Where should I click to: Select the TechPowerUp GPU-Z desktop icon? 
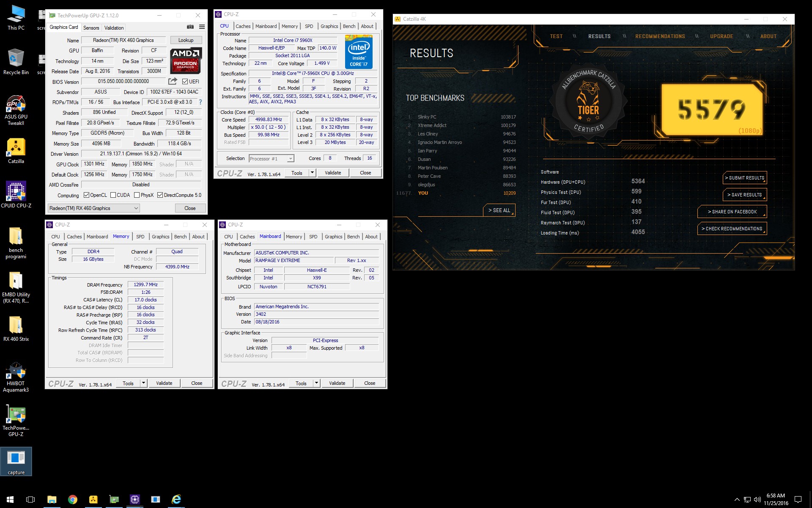coord(16,421)
